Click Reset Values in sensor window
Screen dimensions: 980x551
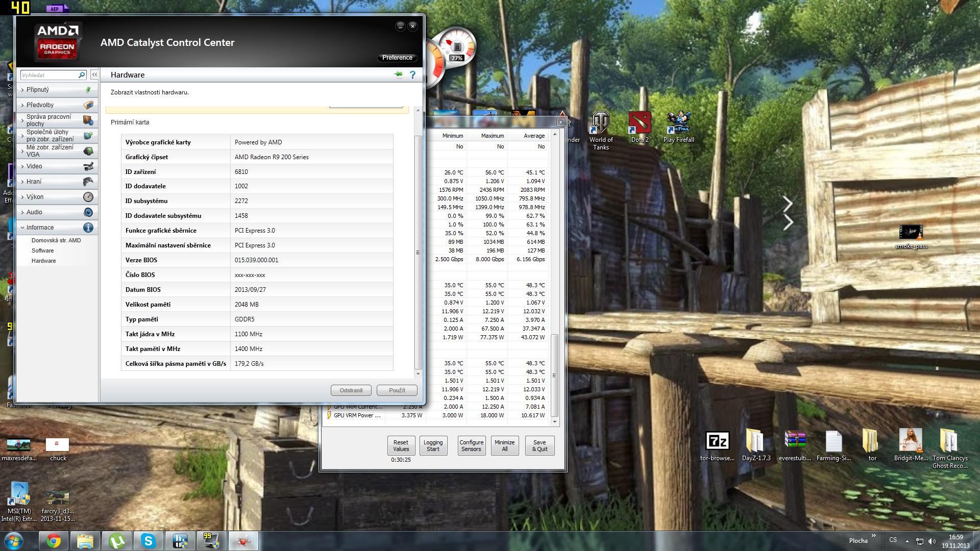coord(401,446)
